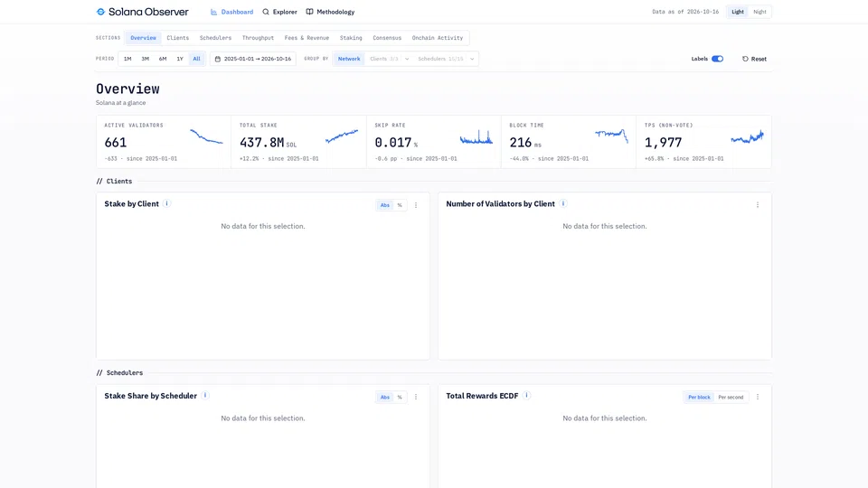Image resolution: width=868 pixels, height=488 pixels.
Task: Select Abs mode for Stake Share by Scheduler
Action: click(x=385, y=398)
